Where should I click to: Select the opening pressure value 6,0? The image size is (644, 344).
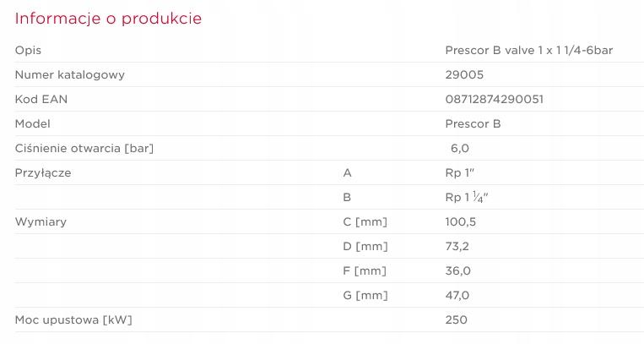click(x=460, y=148)
